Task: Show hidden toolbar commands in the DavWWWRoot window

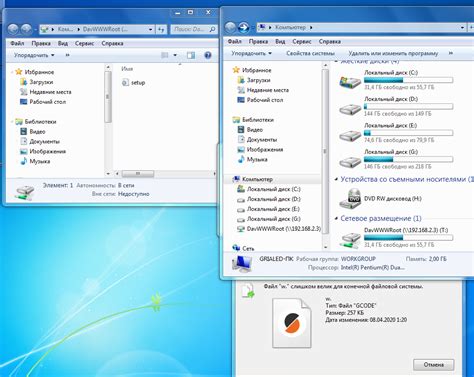Action: [x=67, y=55]
